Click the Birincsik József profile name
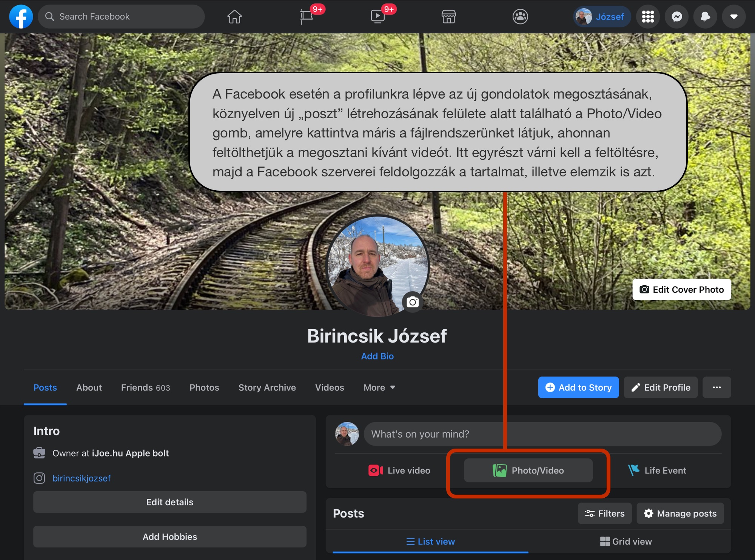The width and height of the screenshot is (755, 560). click(x=377, y=336)
